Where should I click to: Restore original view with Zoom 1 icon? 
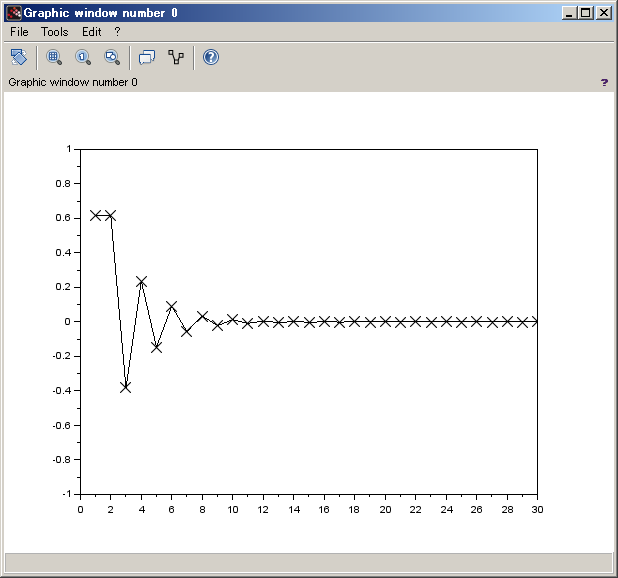tap(83, 57)
